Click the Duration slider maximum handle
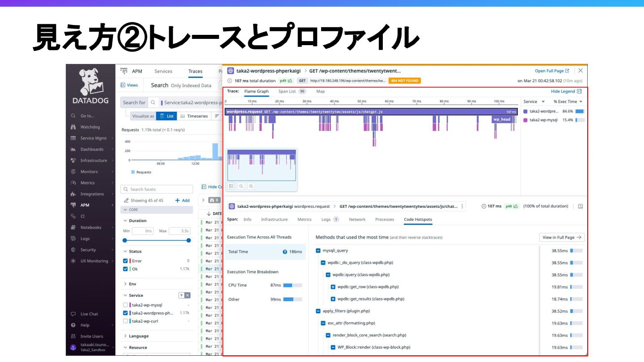 (x=189, y=240)
